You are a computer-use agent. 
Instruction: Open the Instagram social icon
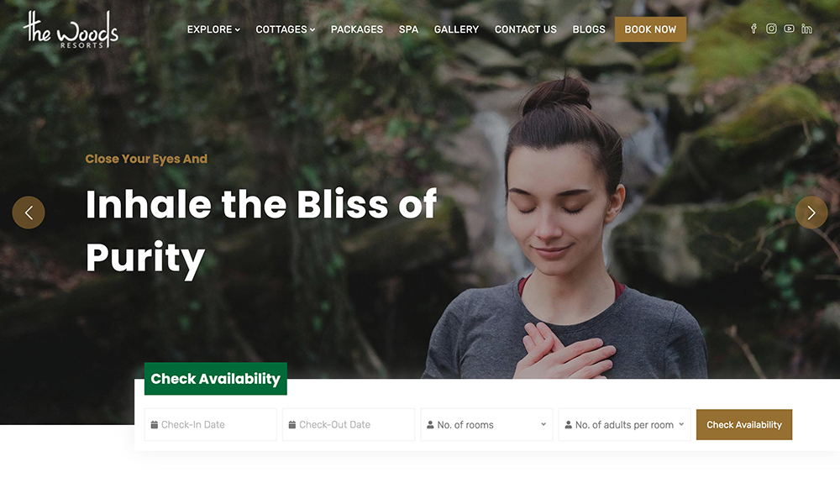[771, 29]
